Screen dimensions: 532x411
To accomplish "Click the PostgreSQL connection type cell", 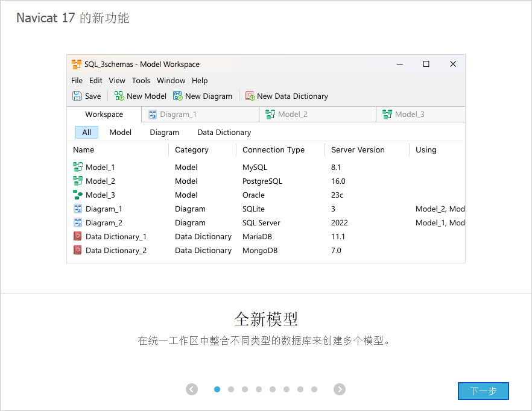I will point(262,181).
